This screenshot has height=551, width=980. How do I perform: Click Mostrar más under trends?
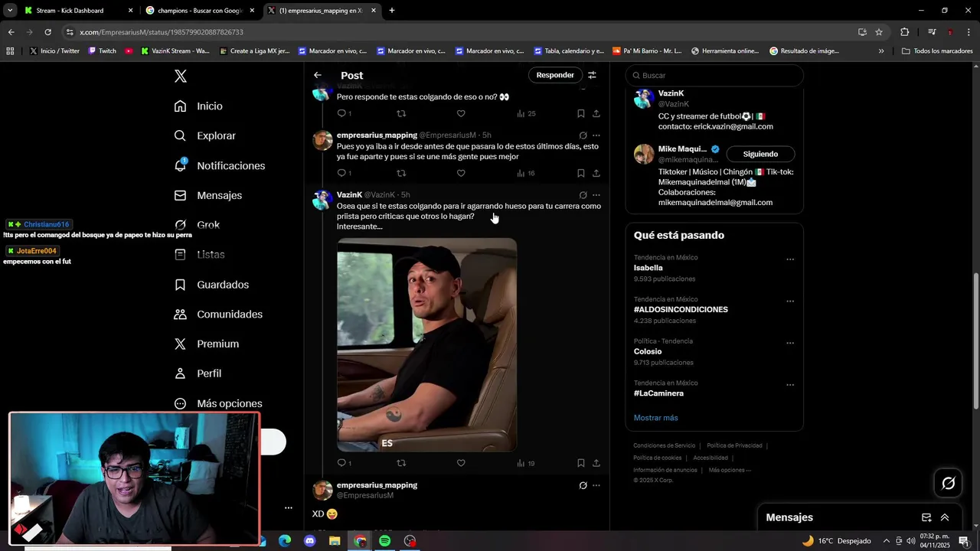point(655,418)
